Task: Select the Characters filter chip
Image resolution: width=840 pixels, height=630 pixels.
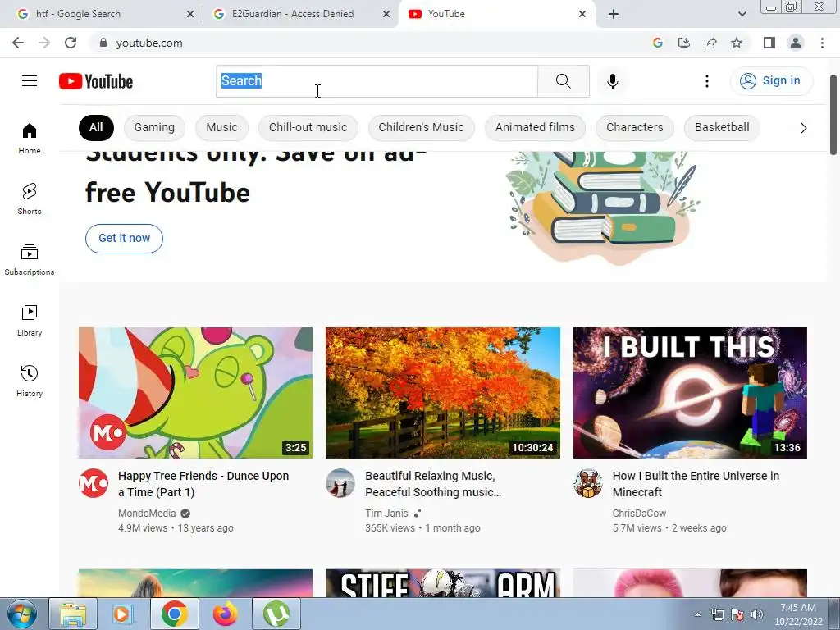Action: pyautogui.click(x=635, y=127)
